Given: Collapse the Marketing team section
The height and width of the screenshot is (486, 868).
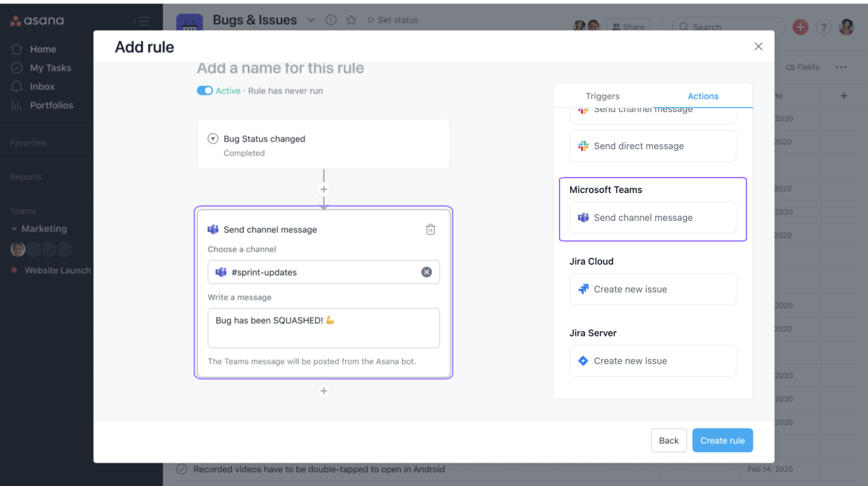Looking at the screenshot, I should (x=14, y=229).
